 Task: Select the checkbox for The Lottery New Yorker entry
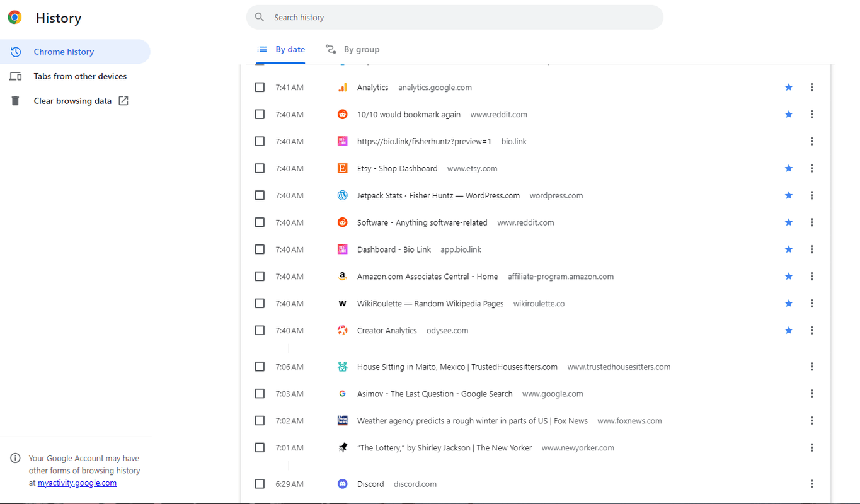point(260,448)
